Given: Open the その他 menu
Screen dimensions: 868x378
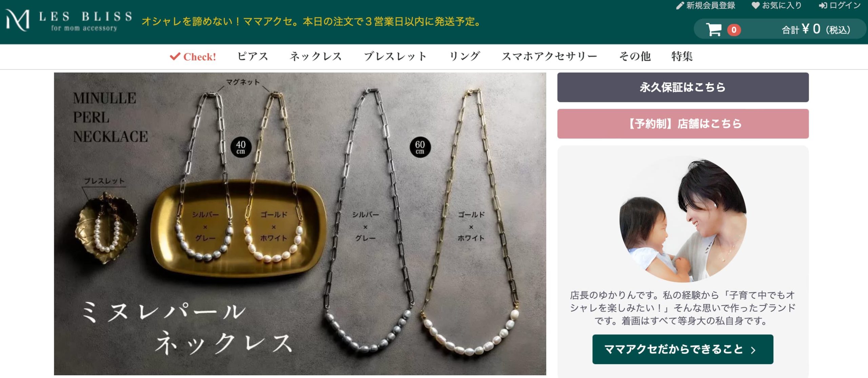Looking at the screenshot, I should [635, 56].
